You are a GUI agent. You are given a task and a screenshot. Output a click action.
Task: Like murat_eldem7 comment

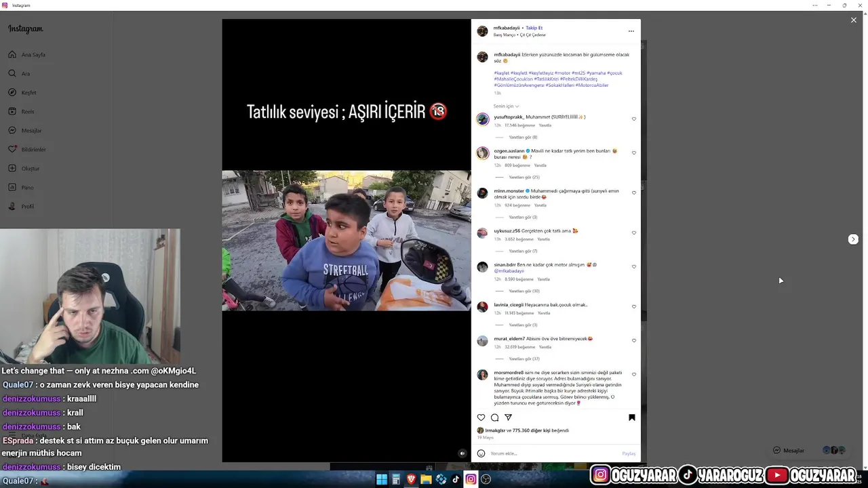pos(634,340)
